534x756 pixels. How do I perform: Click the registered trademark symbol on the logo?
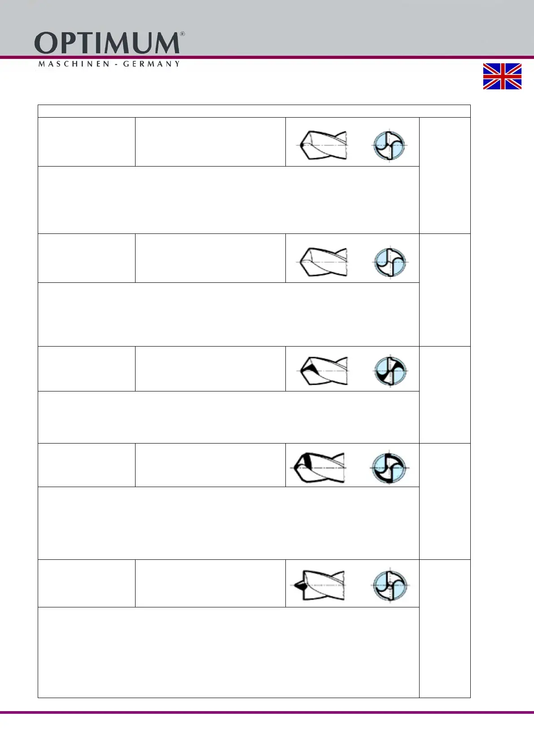[182, 34]
